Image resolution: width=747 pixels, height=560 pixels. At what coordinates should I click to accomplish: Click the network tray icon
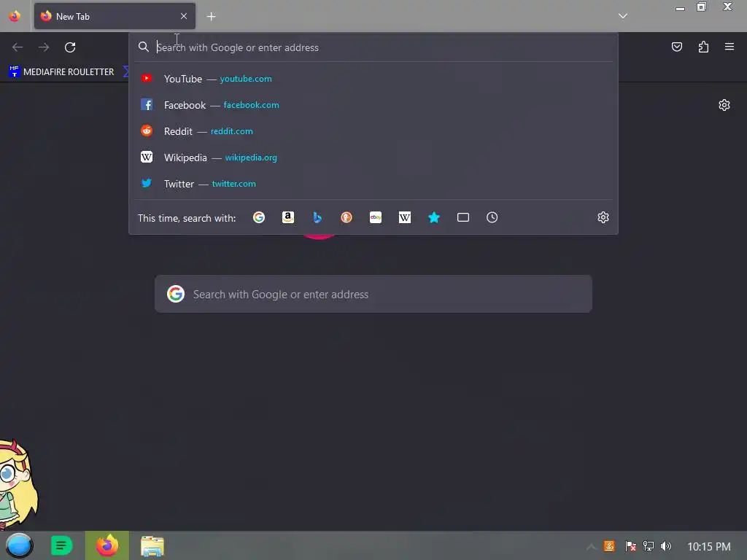649,546
